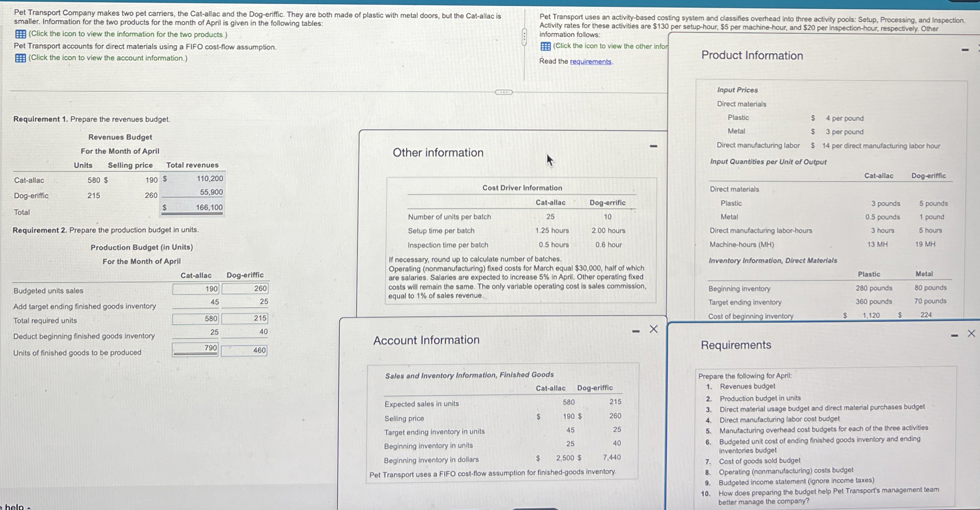Minimize the Product Information popup

point(965,50)
